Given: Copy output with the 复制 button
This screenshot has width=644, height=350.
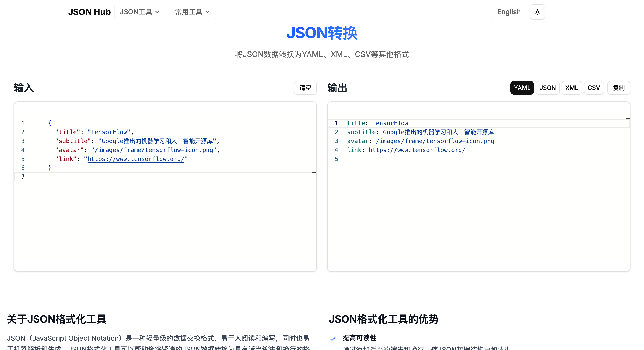Looking at the screenshot, I should [618, 88].
